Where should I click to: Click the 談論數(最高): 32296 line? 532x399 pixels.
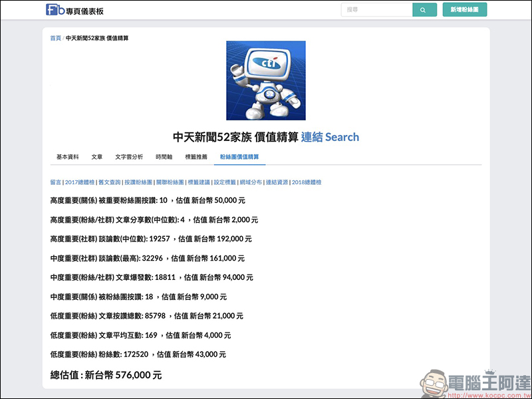tap(147, 258)
